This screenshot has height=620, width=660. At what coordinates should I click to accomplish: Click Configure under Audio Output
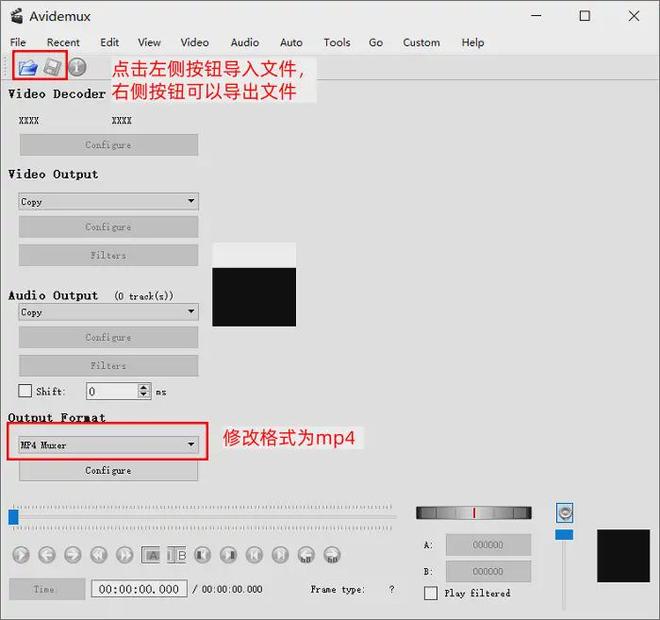109,337
